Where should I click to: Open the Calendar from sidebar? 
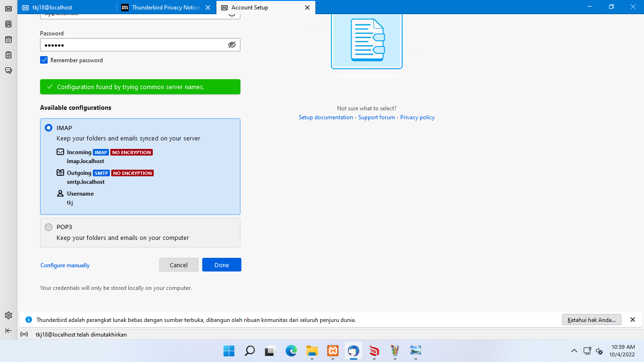point(8,40)
